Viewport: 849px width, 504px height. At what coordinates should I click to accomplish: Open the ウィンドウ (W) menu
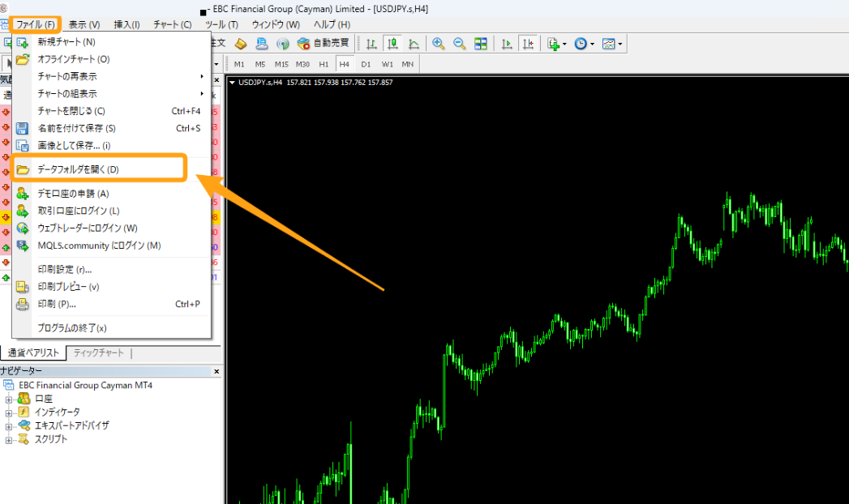click(x=276, y=24)
